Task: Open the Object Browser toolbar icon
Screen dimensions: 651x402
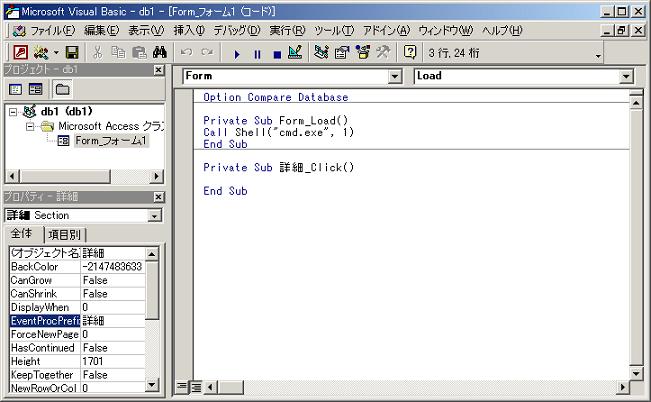Action: [363, 53]
